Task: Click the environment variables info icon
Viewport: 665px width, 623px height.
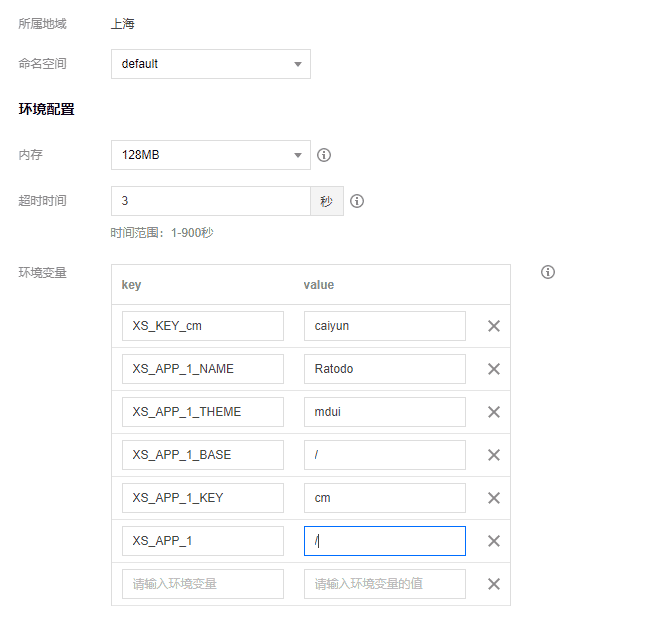Action: coord(548,272)
